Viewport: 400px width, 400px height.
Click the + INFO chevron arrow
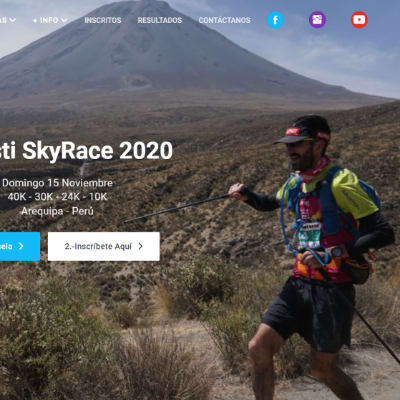coord(64,20)
